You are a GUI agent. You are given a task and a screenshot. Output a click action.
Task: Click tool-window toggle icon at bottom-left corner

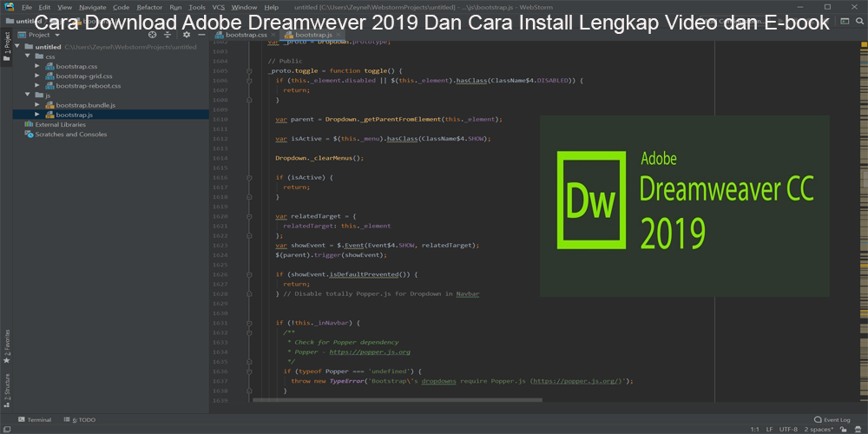coord(5,430)
